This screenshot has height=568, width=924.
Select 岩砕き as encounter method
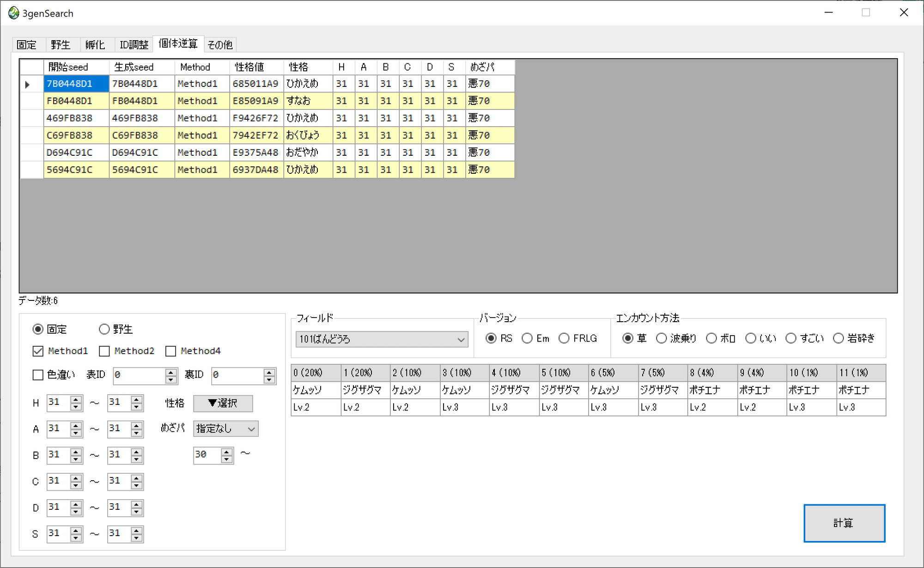click(x=839, y=338)
